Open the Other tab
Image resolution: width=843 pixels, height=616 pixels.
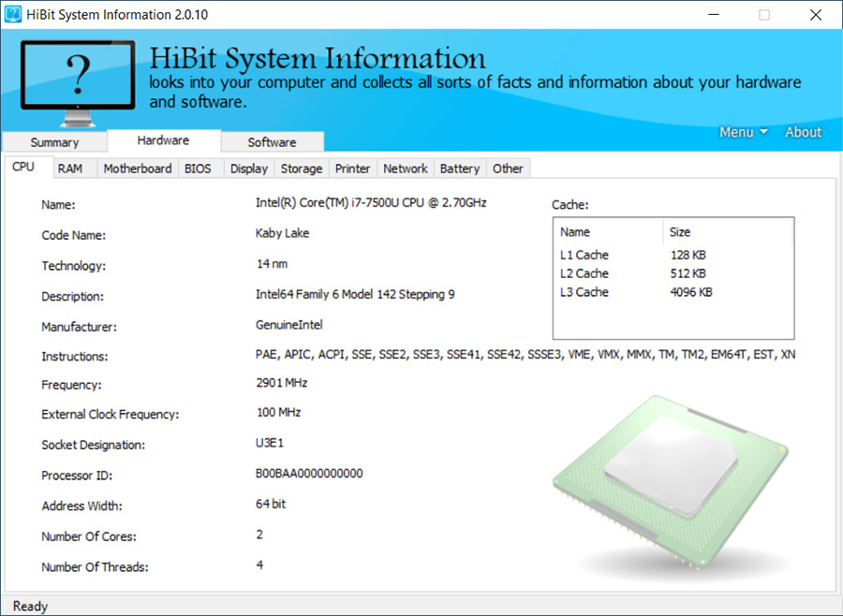[508, 169]
